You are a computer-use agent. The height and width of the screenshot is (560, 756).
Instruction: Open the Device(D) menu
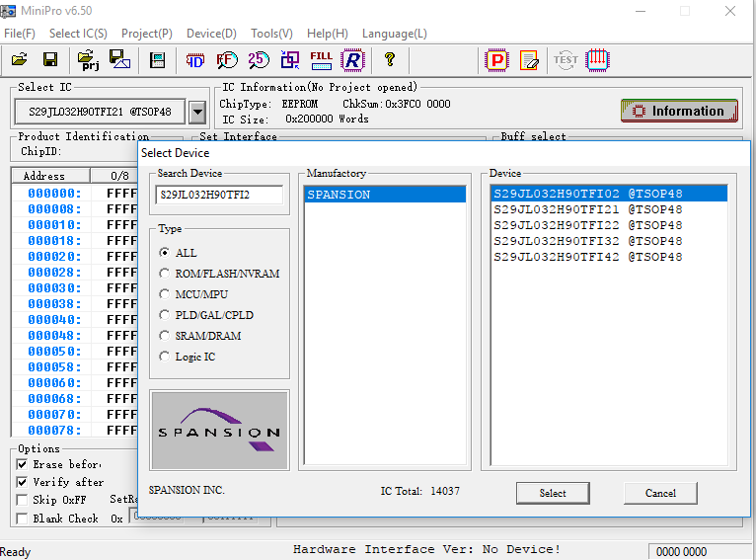[x=211, y=34]
